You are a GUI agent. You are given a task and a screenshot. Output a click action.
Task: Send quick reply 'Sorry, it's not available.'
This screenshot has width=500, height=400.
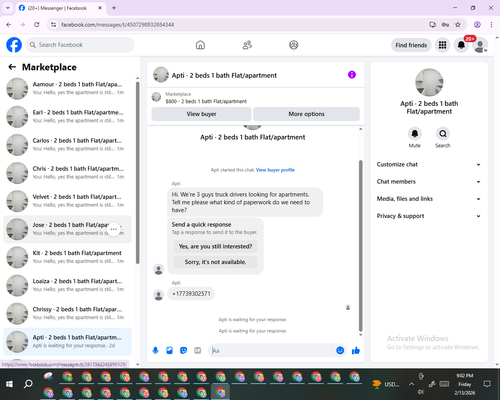215,262
